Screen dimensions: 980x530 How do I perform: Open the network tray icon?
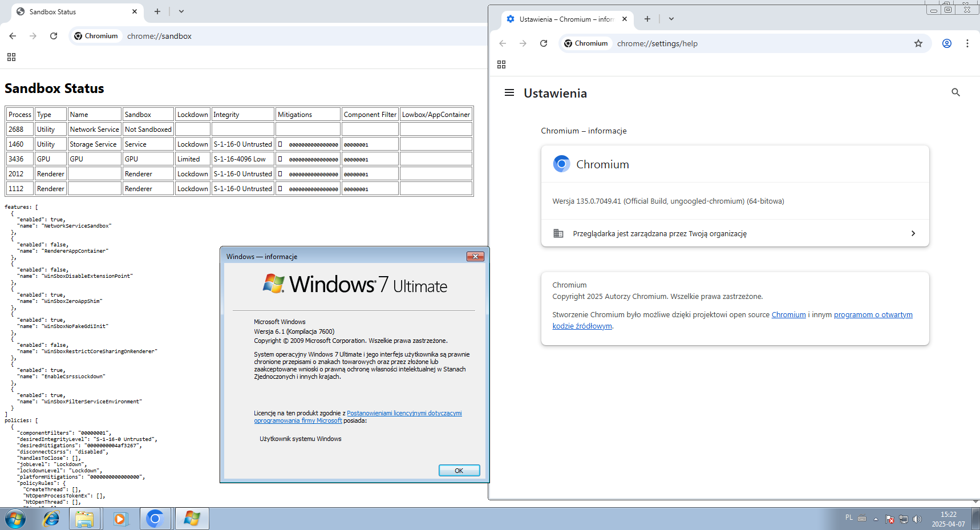(x=904, y=519)
